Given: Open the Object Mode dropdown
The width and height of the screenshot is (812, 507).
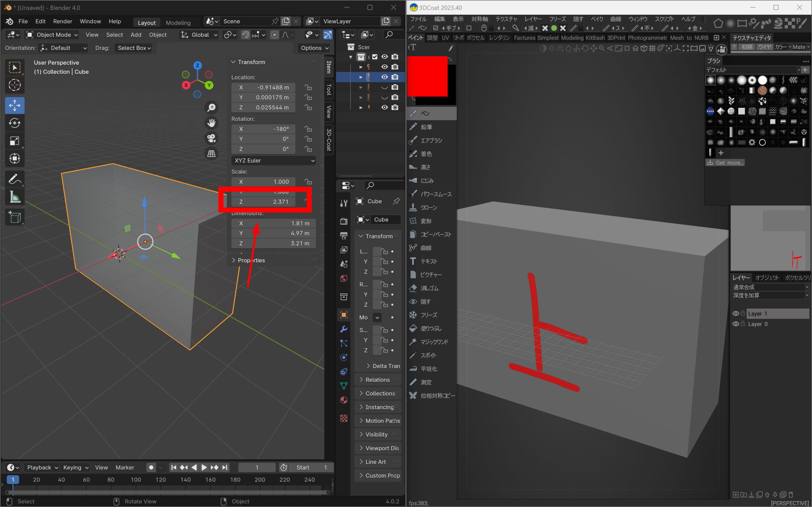Looking at the screenshot, I should [52, 35].
